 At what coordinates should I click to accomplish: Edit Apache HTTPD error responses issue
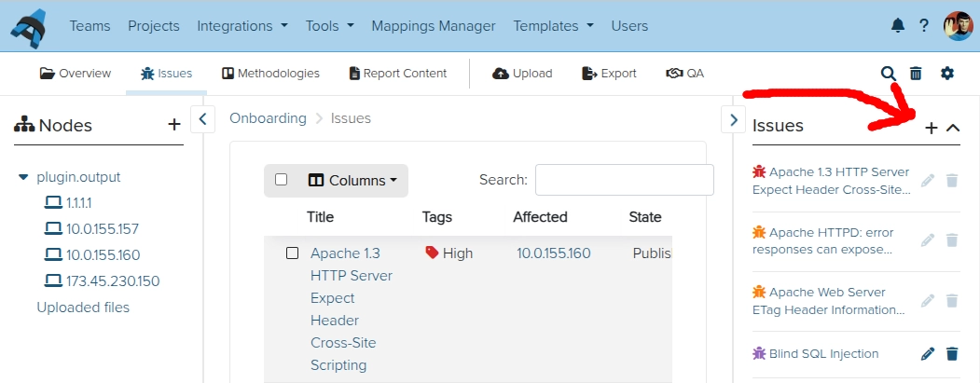[928, 239]
